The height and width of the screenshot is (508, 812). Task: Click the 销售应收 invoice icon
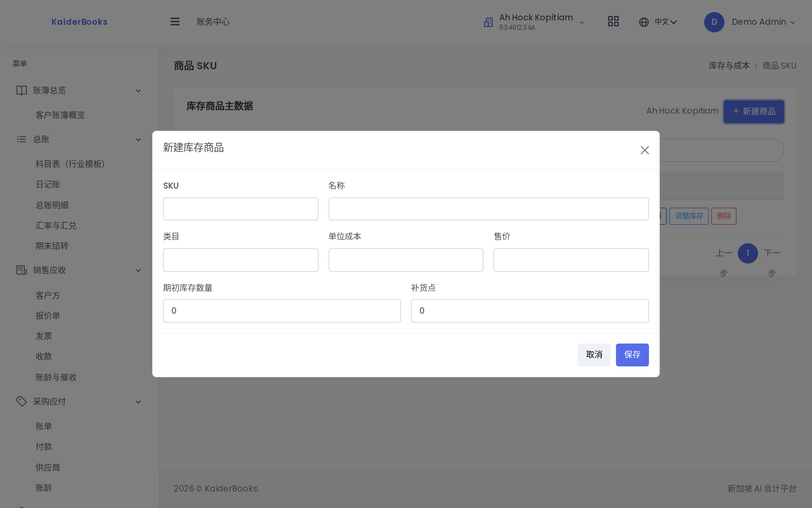pos(22,270)
